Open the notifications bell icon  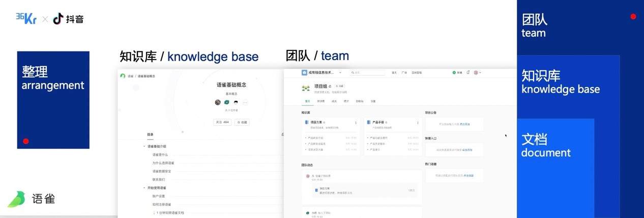coord(468,73)
